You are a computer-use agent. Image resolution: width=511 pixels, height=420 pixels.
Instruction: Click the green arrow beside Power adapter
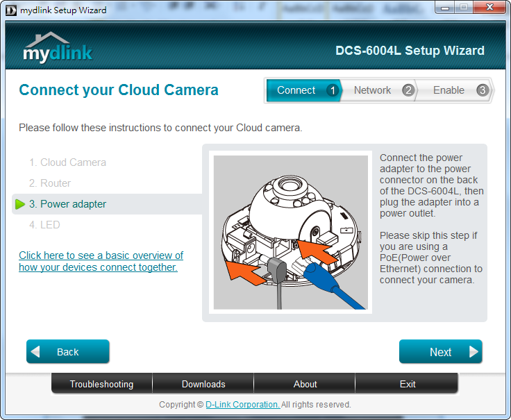click(x=20, y=204)
